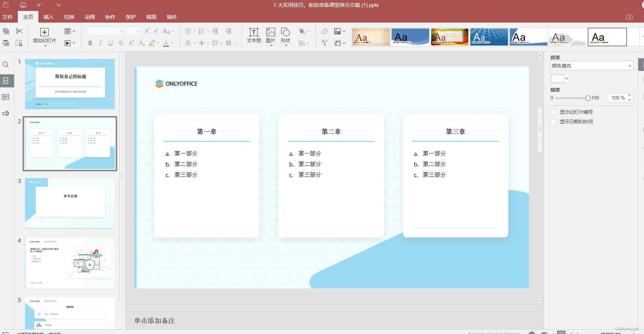The height and width of the screenshot is (334, 644).
Task: Open the background color swatch picker
Action: tap(560, 79)
